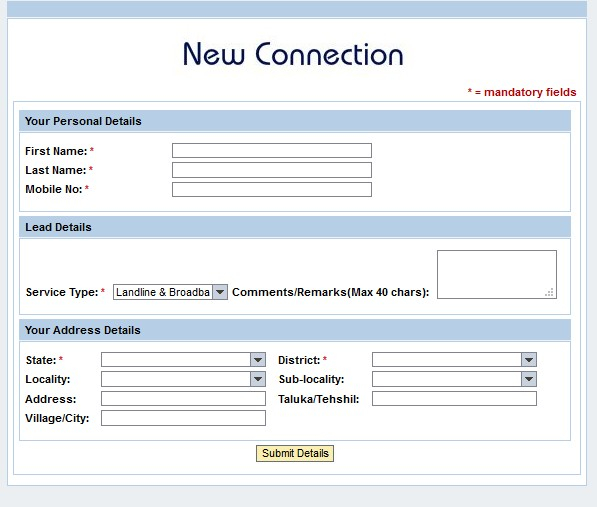Click the 'Locality:' label

point(48,379)
